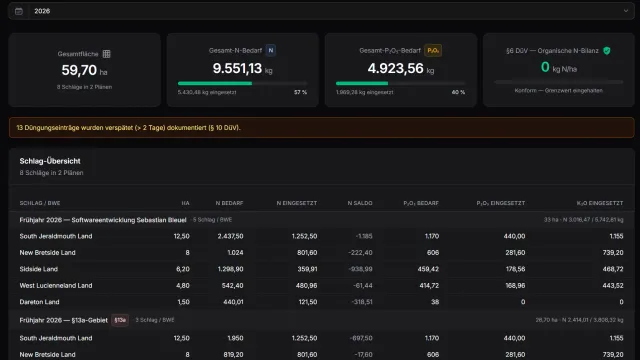Click the Organische N-Bilanz progress bar
Screen dimensions: 640x360
tap(558, 82)
